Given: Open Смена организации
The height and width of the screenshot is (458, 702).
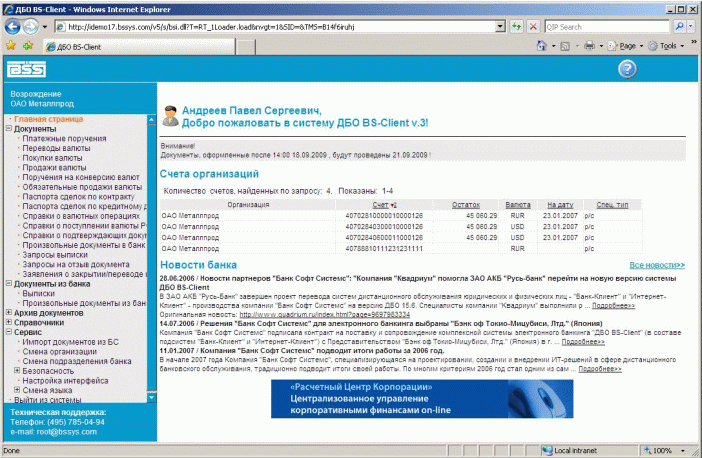Looking at the screenshot, I should coord(60,351).
